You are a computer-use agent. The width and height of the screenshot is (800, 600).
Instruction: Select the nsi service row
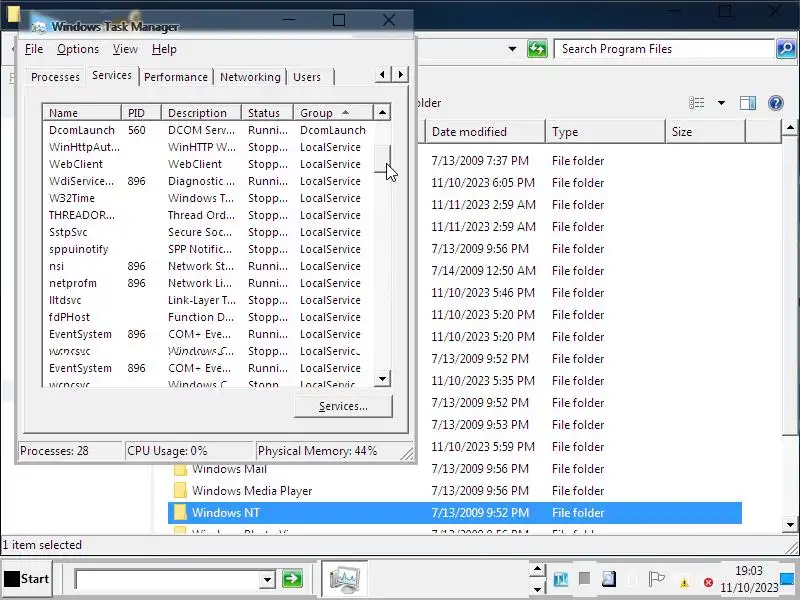208,266
